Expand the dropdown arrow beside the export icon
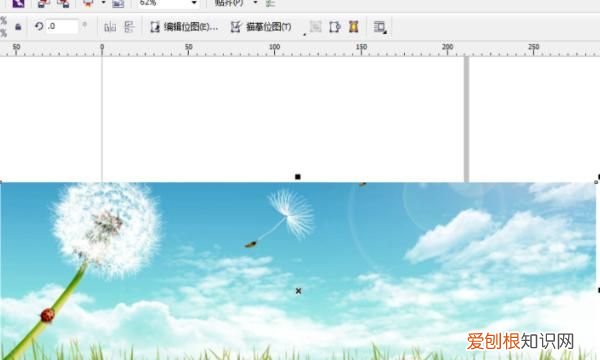600x360 pixels. click(x=103, y=3)
